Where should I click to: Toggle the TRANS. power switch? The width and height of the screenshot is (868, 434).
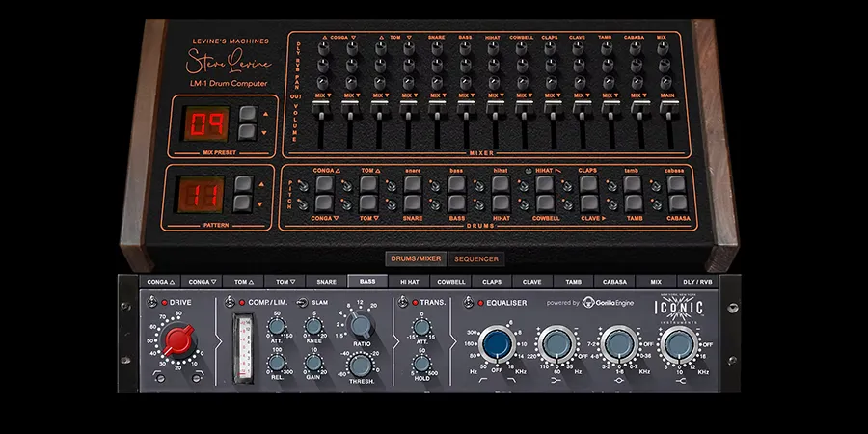pyautogui.click(x=402, y=302)
